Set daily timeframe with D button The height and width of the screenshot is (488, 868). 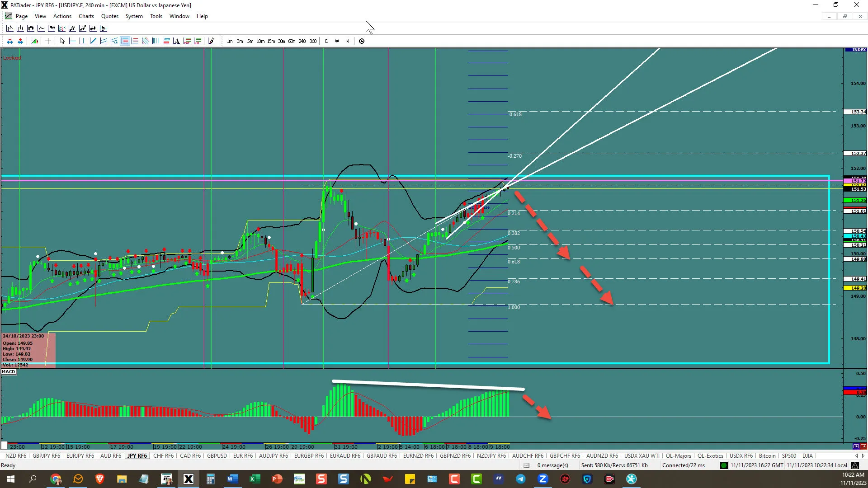point(326,41)
